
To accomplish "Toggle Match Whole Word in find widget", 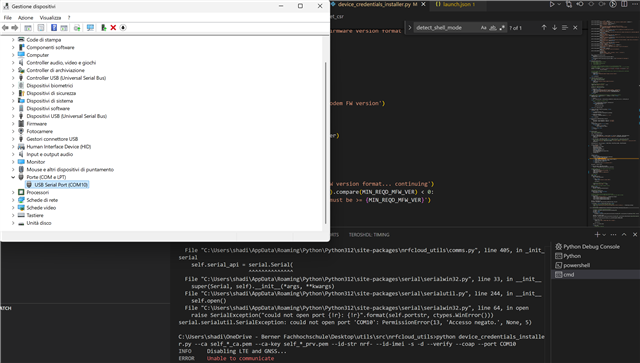I will point(493,28).
